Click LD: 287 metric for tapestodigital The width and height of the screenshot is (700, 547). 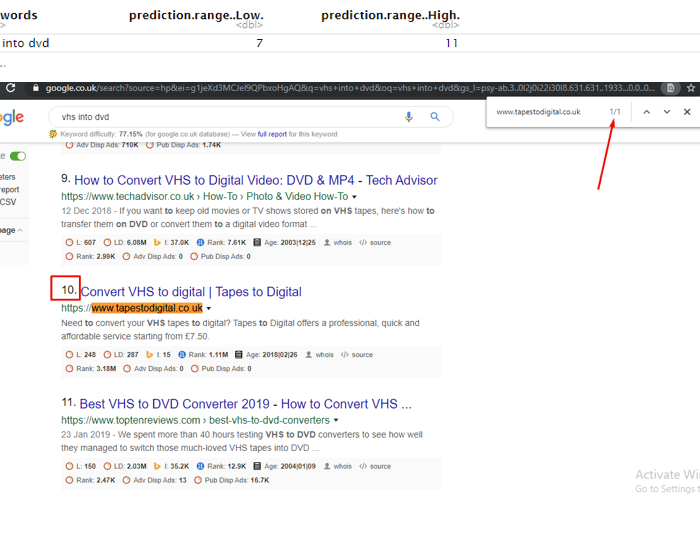click(x=121, y=355)
